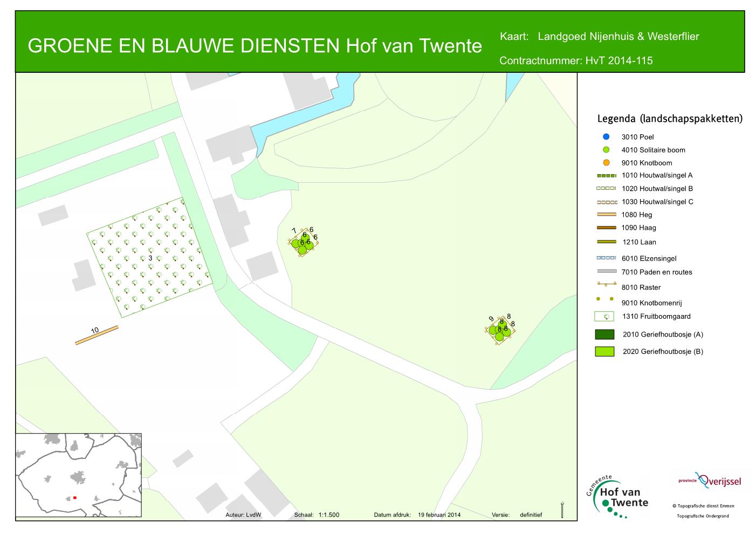Click the tree cluster labeled 9 and 8
This screenshot has height=535, width=756.
500,329
